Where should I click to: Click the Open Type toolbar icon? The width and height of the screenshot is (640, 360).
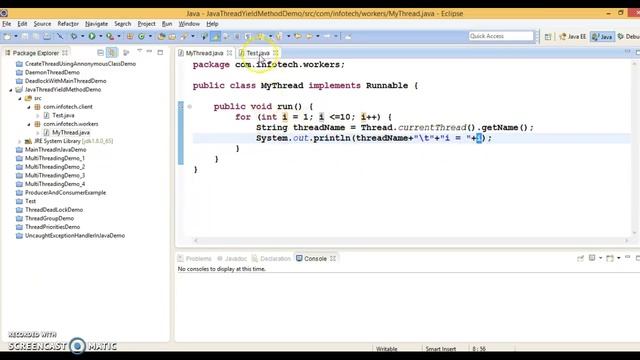coord(161,37)
